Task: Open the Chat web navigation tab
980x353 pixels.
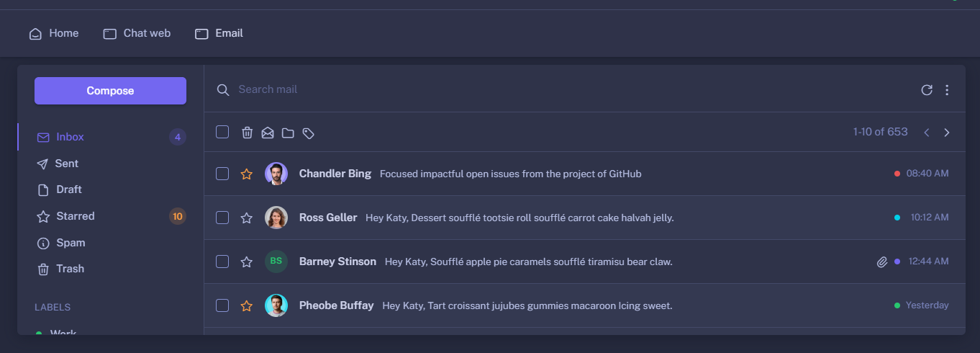Action: (137, 33)
